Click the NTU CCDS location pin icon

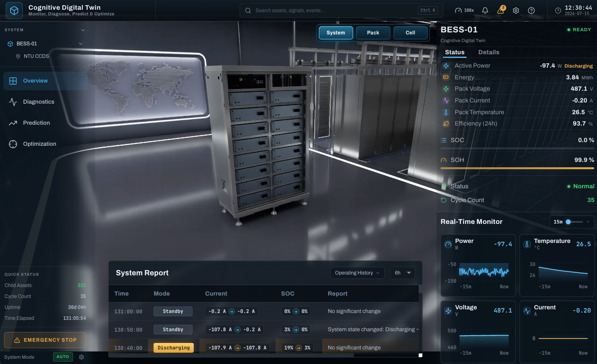click(18, 56)
